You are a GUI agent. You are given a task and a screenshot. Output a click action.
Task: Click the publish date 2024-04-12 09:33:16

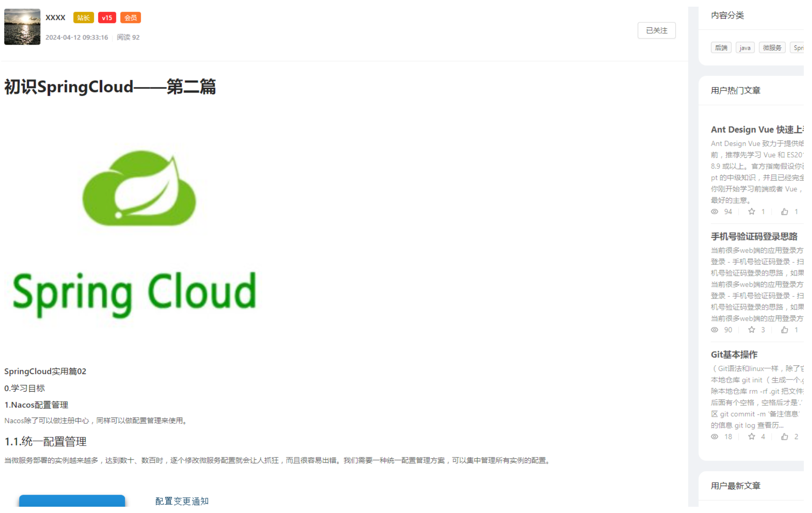click(77, 37)
